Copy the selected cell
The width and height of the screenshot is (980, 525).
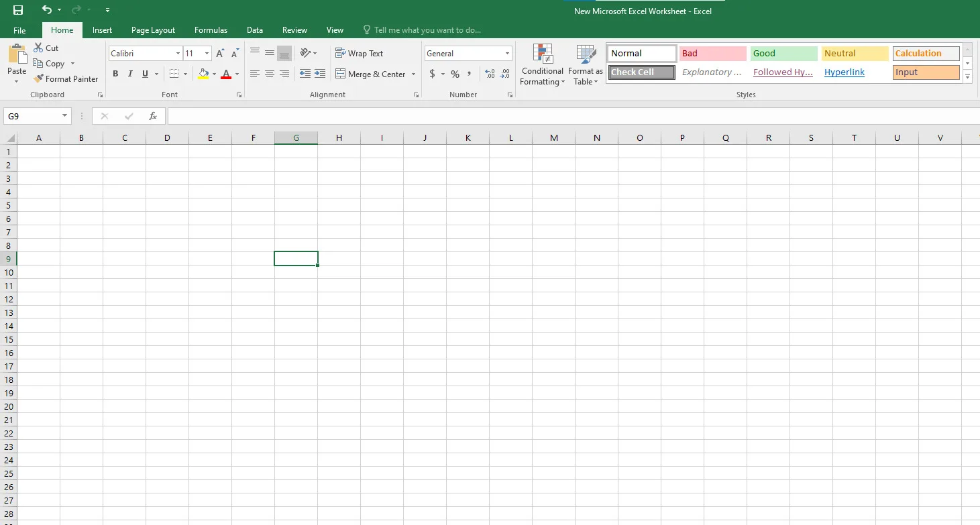point(49,64)
